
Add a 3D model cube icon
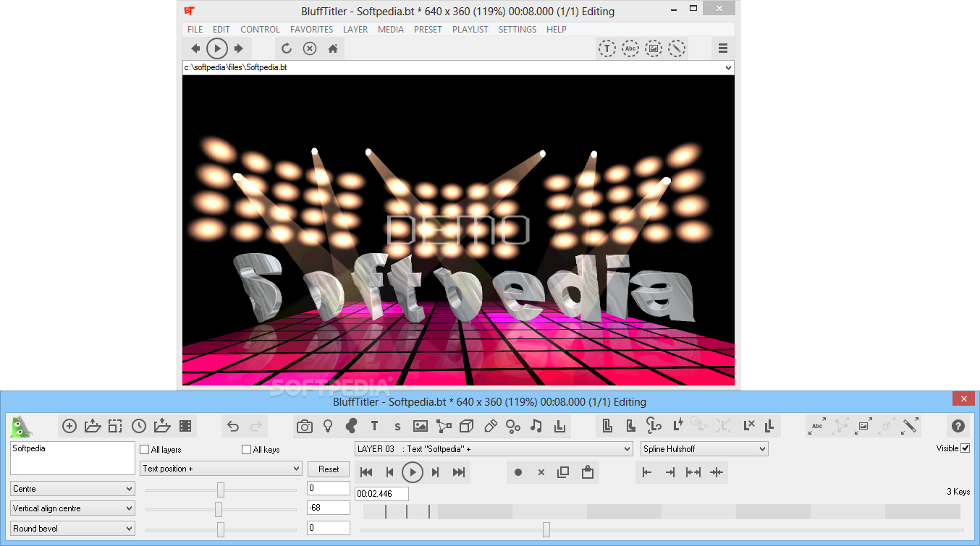tap(467, 426)
